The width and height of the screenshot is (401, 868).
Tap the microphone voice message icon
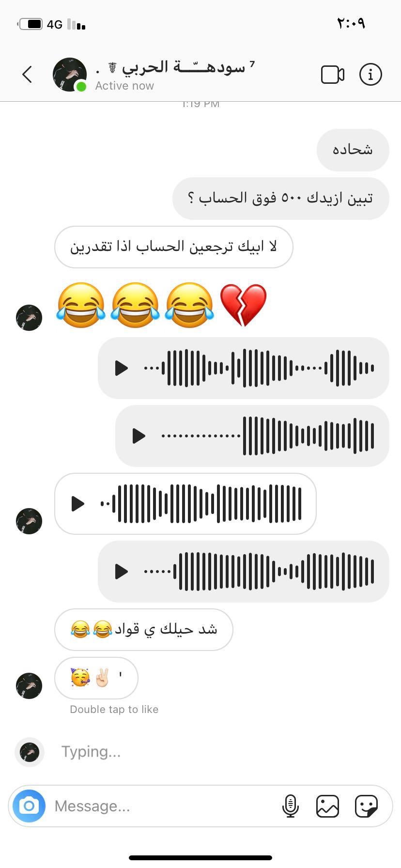coord(290,806)
